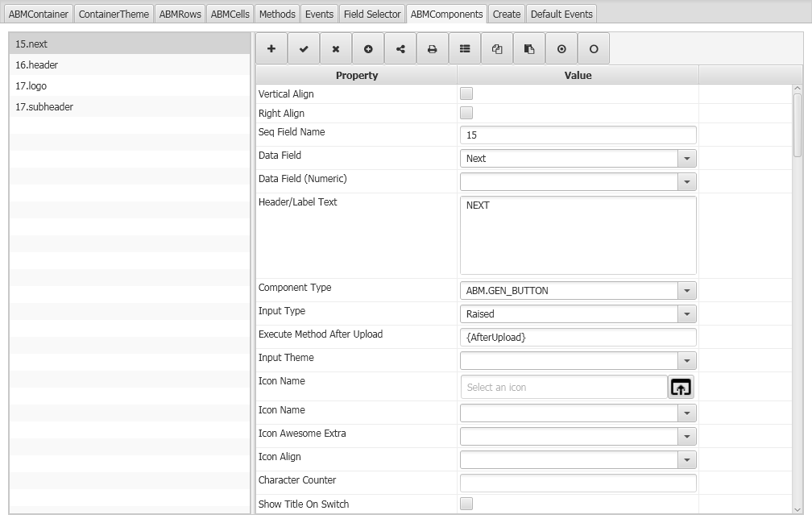Screen dimensions: 812x523
Task: Click the checkmark toolbar icon
Action: (x=304, y=49)
